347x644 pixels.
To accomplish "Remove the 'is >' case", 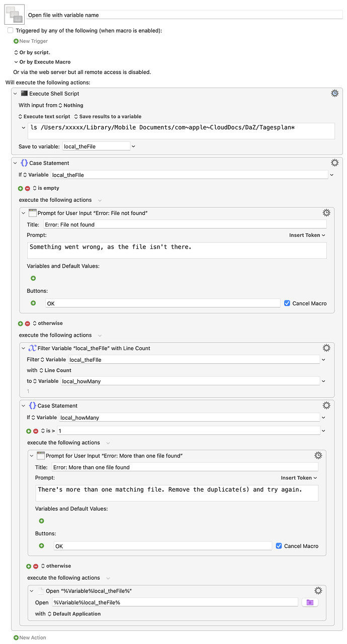I will click(x=36, y=431).
